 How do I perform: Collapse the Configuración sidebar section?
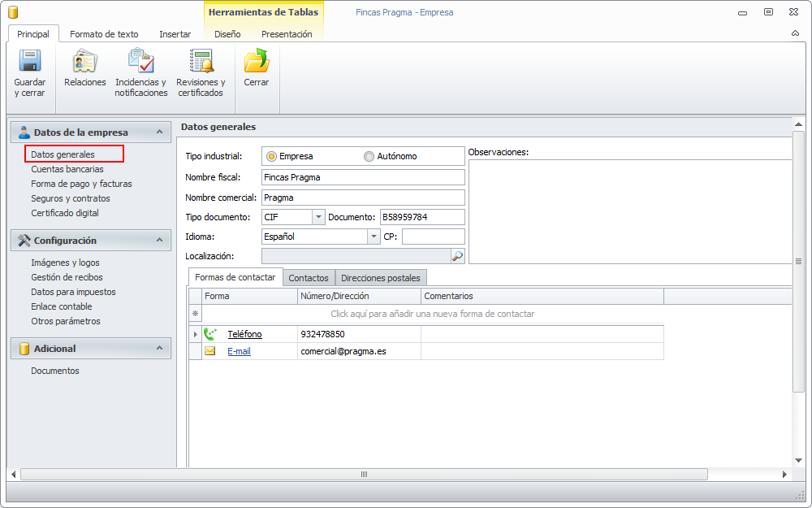(x=159, y=241)
